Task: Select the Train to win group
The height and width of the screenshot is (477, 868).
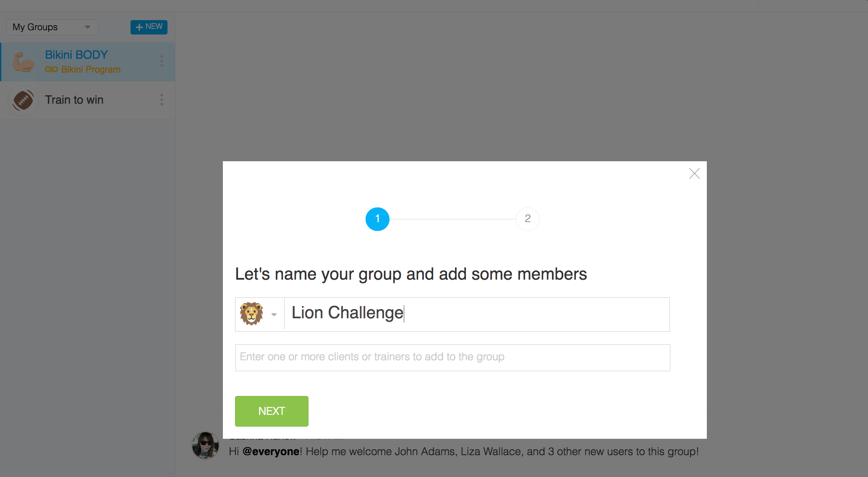Action: tap(87, 101)
